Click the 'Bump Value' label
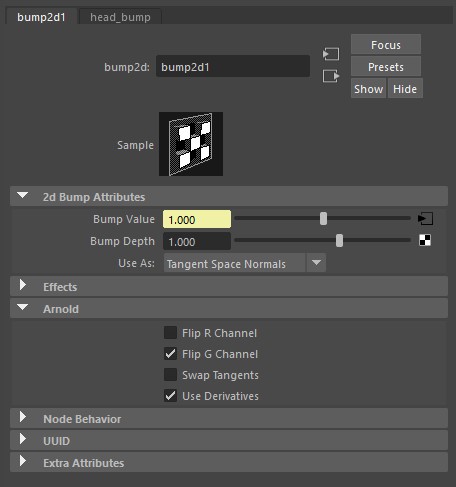Screen dimensions: 456x487 (x=124, y=219)
